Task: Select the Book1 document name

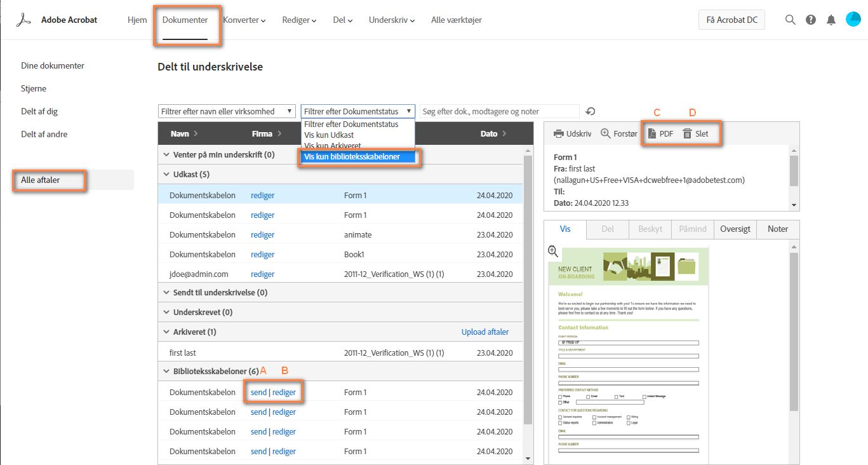Action: pos(354,255)
